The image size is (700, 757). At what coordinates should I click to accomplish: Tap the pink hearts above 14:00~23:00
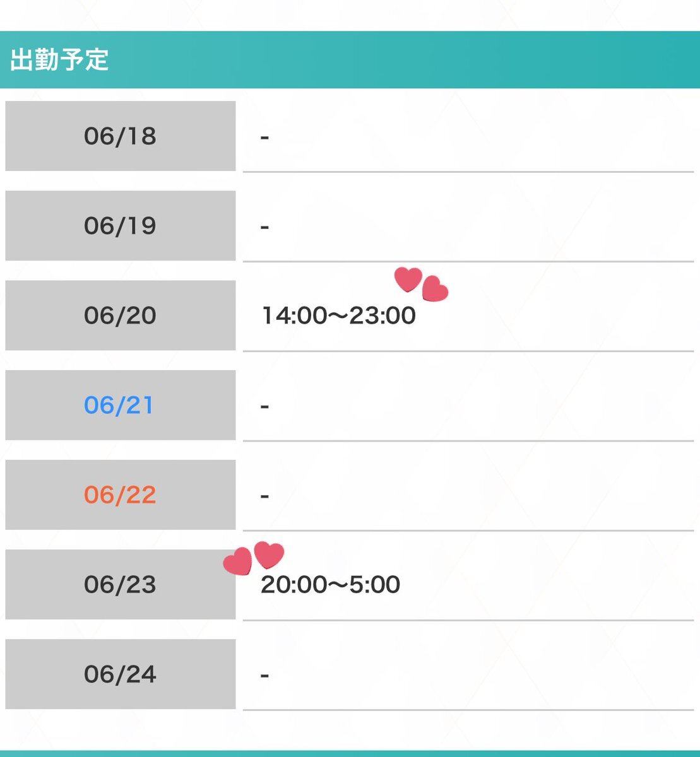[x=421, y=284]
